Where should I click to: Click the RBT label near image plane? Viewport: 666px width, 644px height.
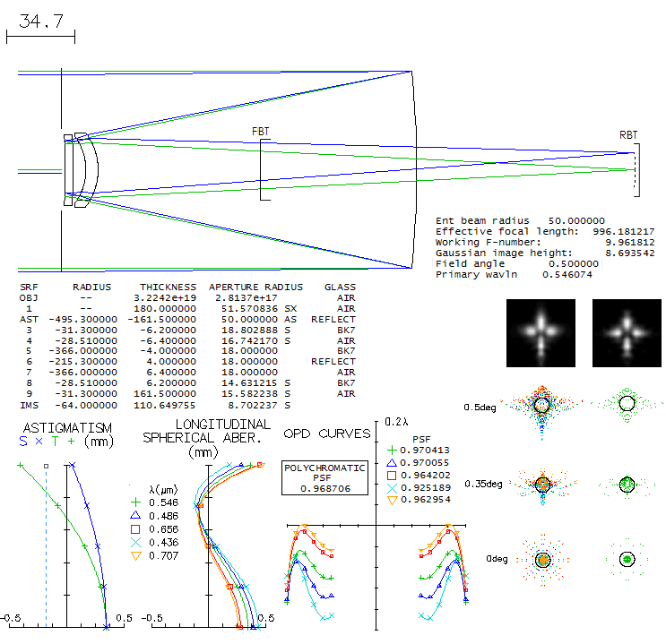(629, 135)
